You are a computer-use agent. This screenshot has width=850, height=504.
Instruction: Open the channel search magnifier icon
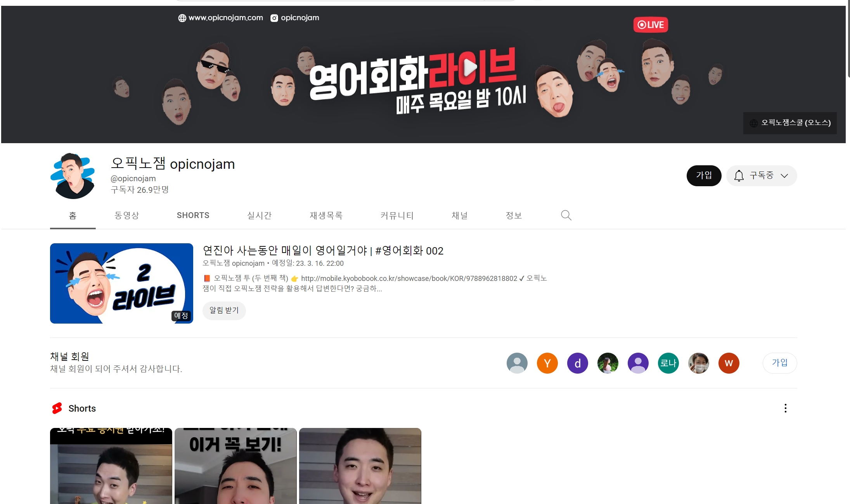coord(566,215)
